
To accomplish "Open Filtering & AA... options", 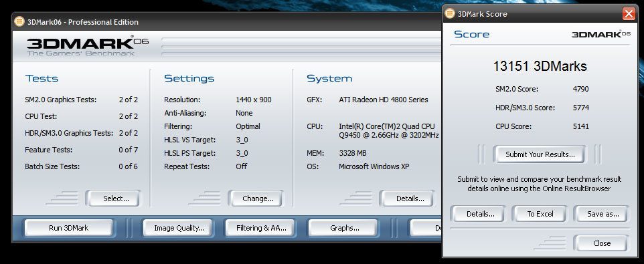I will (x=260, y=228).
